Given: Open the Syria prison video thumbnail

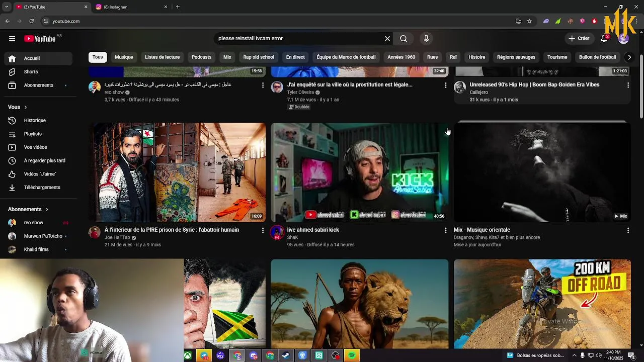Looking at the screenshot, I should [x=177, y=172].
